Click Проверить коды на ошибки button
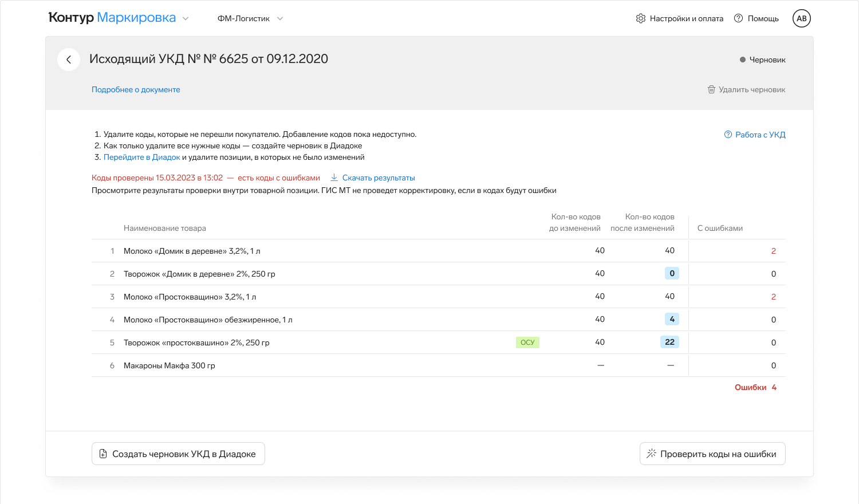Viewport: 859px width, 504px height. [712, 454]
